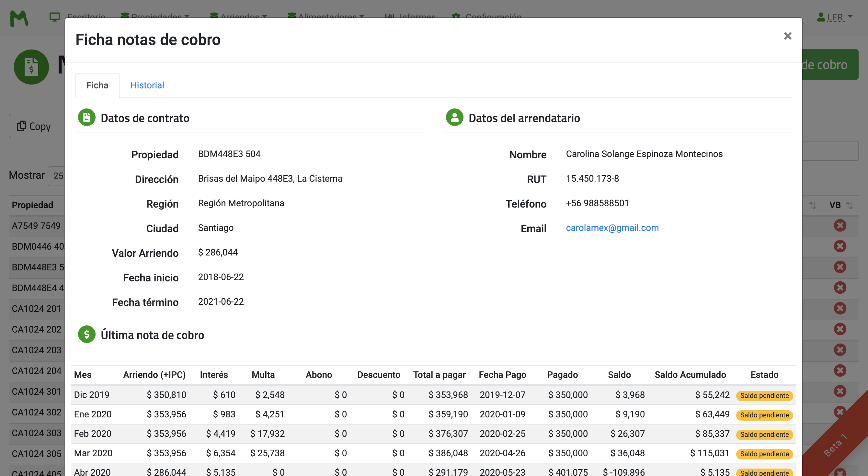Open the Alimentadores dropdown menu
This screenshot has height=476, width=868.
(326, 17)
